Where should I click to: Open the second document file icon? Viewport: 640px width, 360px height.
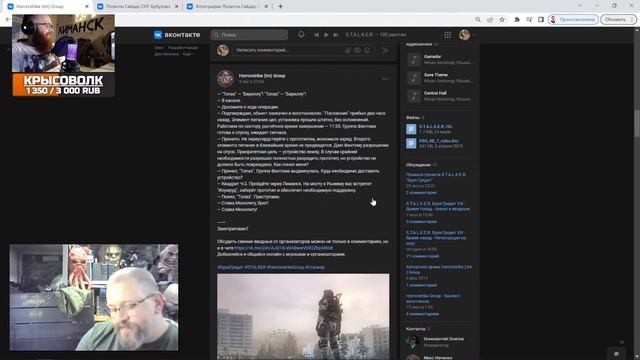tap(411, 143)
